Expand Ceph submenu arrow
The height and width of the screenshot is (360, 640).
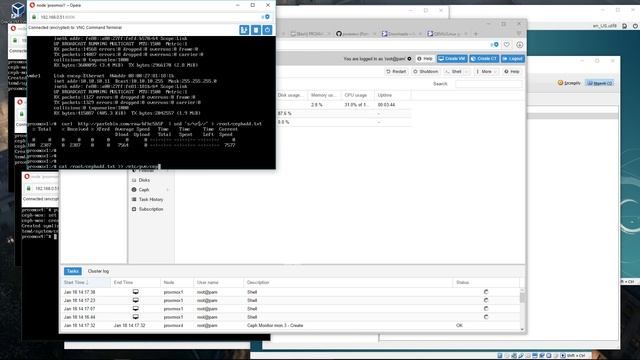[167, 190]
